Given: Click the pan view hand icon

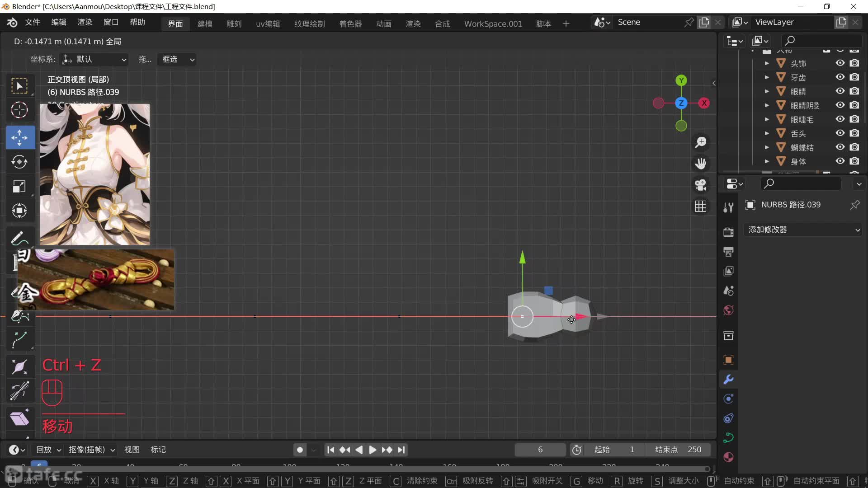Looking at the screenshot, I should tap(701, 164).
